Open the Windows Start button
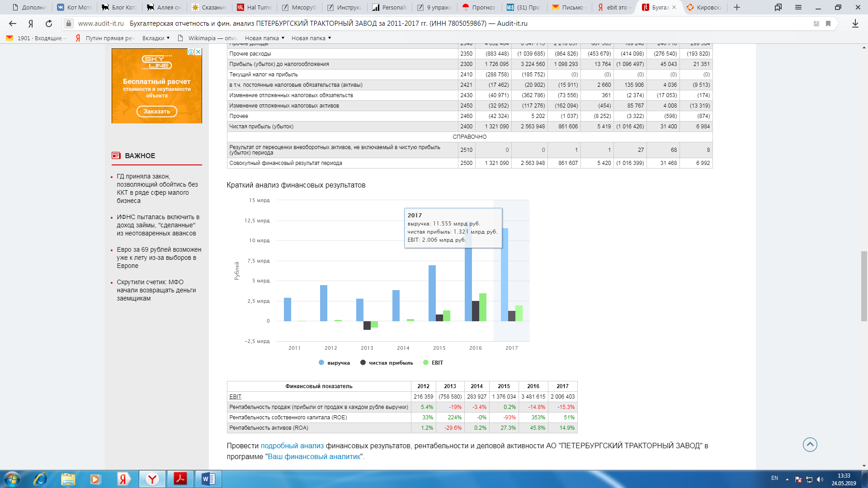 click(12, 479)
